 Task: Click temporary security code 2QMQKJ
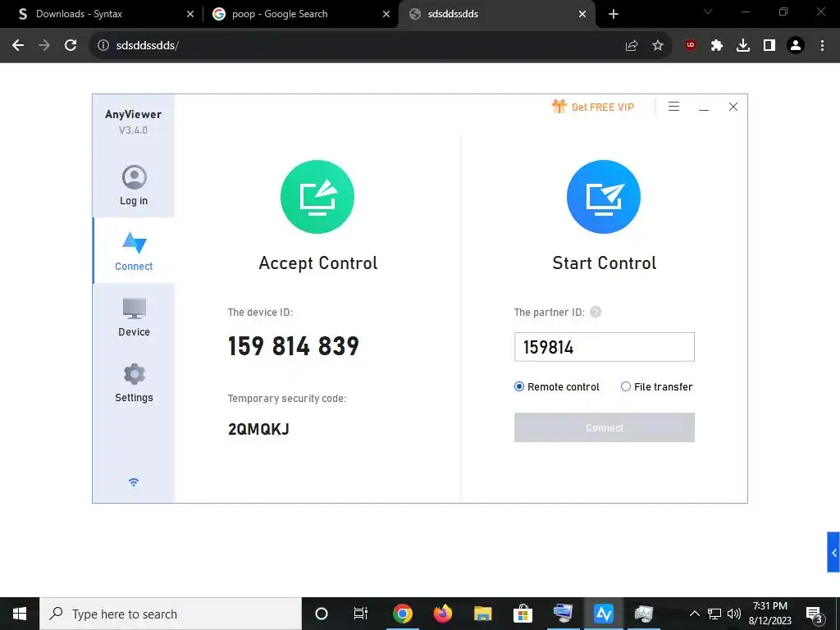click(x=258, y=429)
